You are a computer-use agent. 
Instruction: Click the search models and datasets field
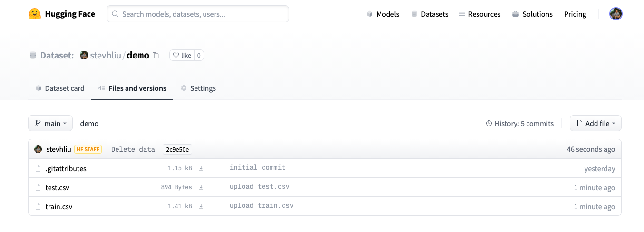[x=198, y=14]
